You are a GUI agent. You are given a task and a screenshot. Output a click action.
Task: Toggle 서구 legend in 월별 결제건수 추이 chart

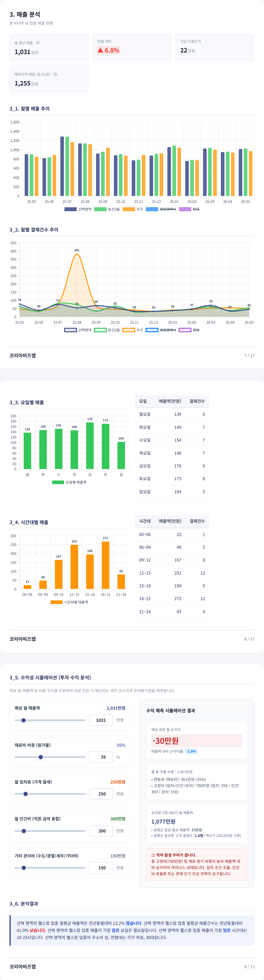pos(133,330)
